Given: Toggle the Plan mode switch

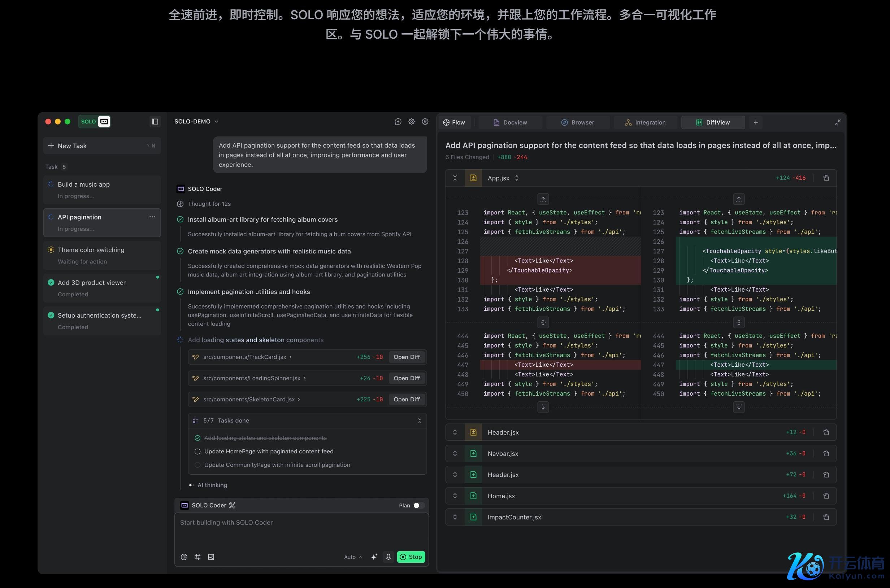Looking at the screenshot, I should pos(418,505).
